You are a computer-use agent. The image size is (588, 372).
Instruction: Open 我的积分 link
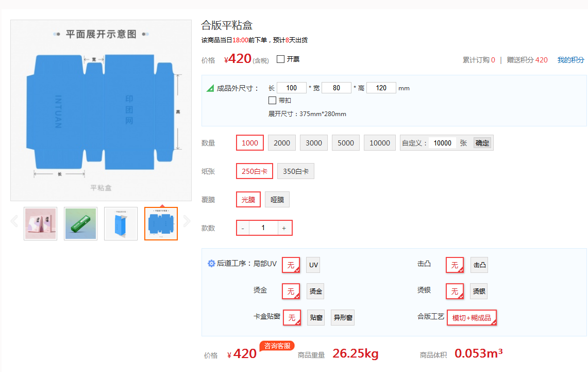coord(570,60)
